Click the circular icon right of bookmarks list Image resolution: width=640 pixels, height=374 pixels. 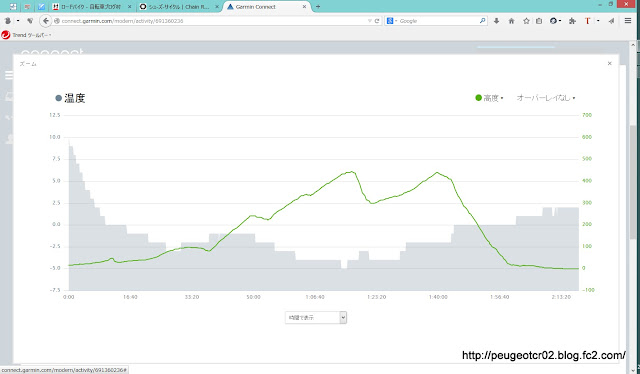click(x=553, y=21)
